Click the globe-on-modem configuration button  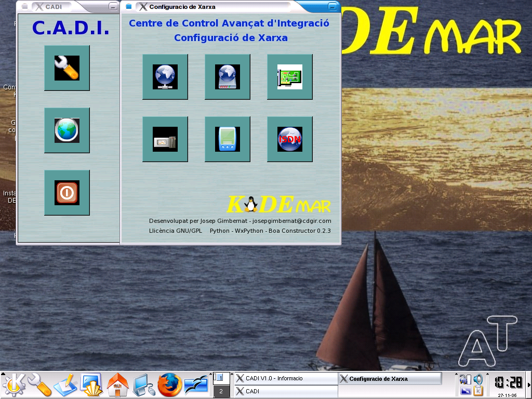(x=228, y=77)
